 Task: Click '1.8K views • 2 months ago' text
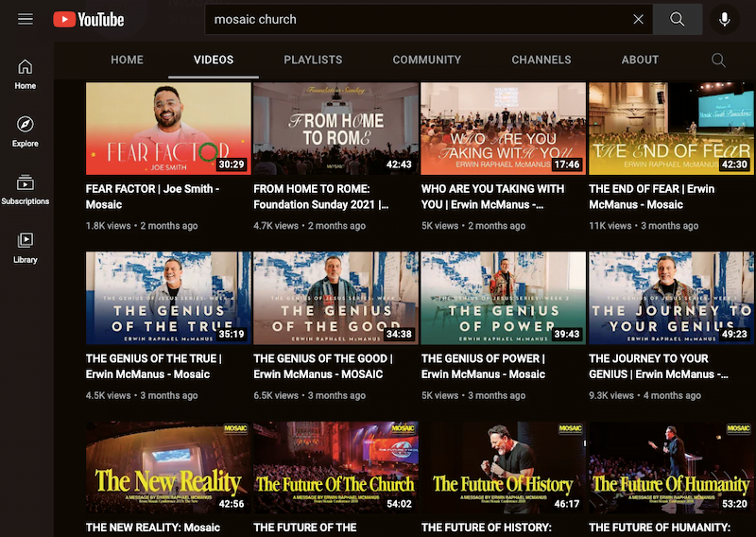coord(142,226)
